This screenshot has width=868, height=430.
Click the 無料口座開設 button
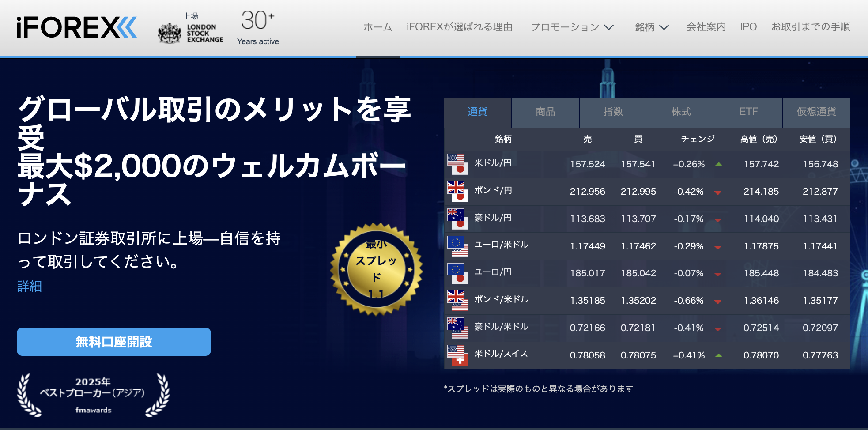[114, 342]
